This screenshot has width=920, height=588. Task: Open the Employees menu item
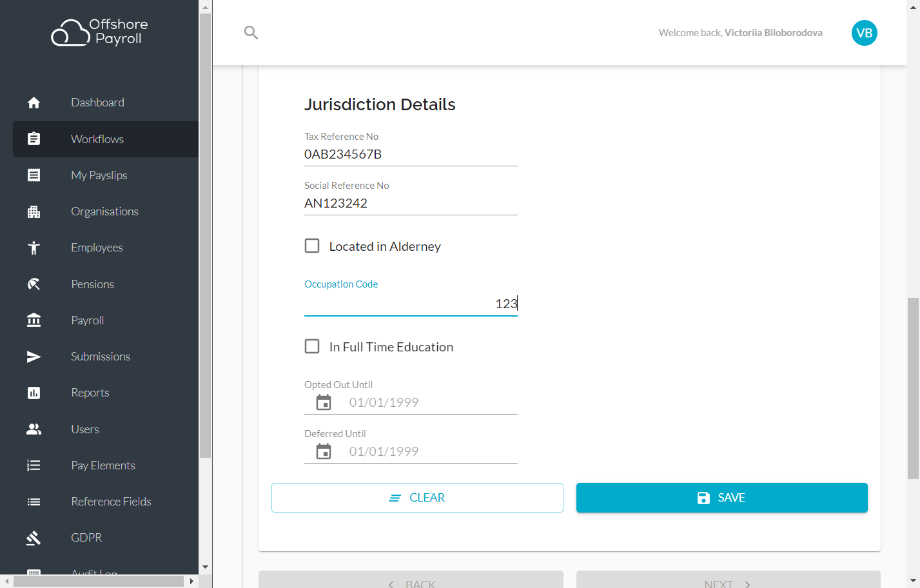click(106, 248)
